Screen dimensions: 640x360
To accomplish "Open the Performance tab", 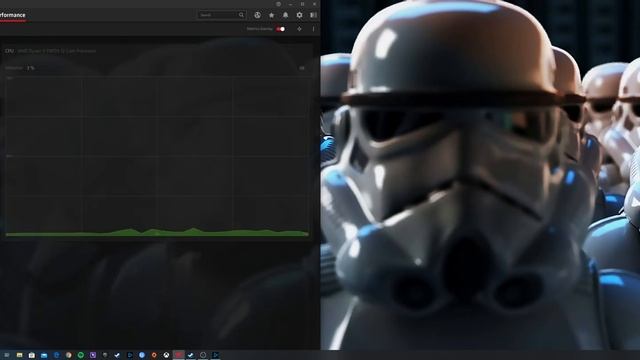I will point(12,15).
